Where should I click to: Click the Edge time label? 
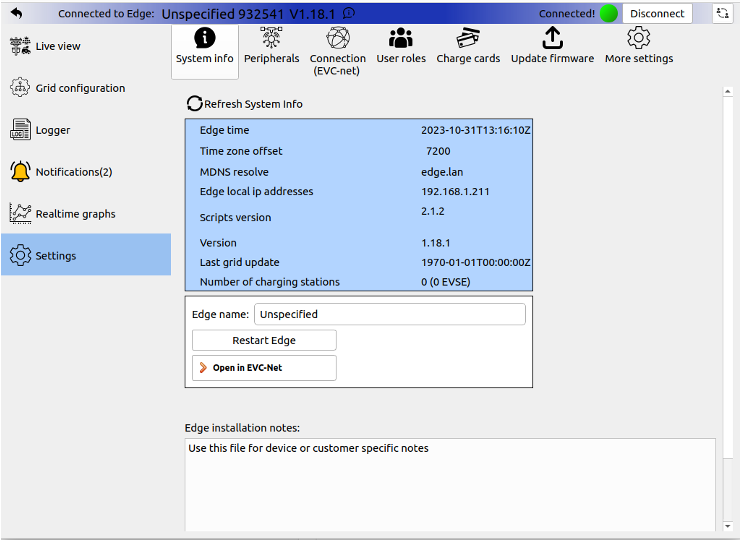tap(225, 130)
